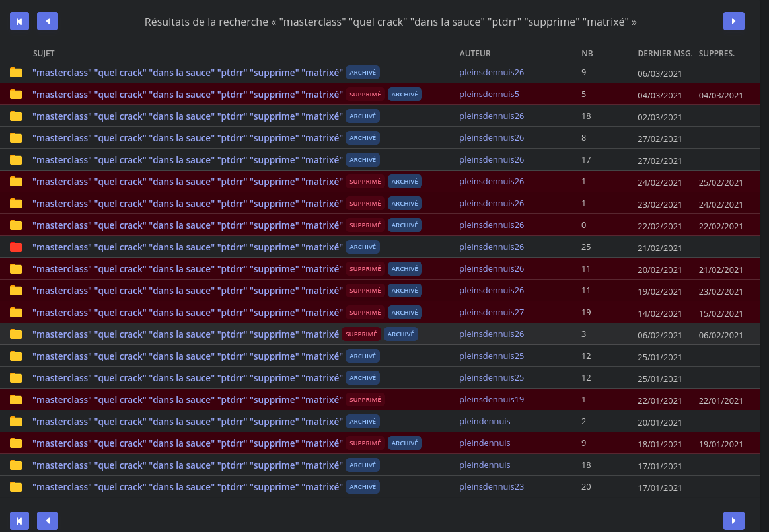Open the topic last posted 06/03/2021
This screenshot has height=532, width=769.
(x=188, y=73)
